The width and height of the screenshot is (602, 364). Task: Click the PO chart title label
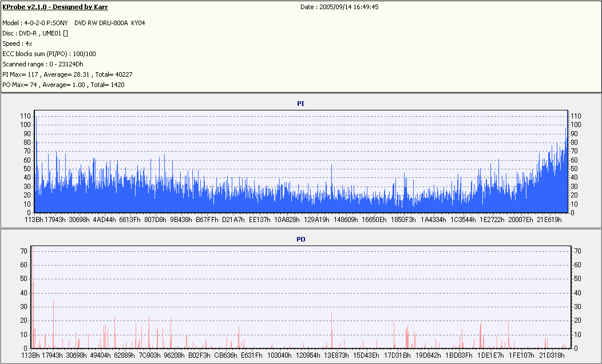[x=300, y=239]
